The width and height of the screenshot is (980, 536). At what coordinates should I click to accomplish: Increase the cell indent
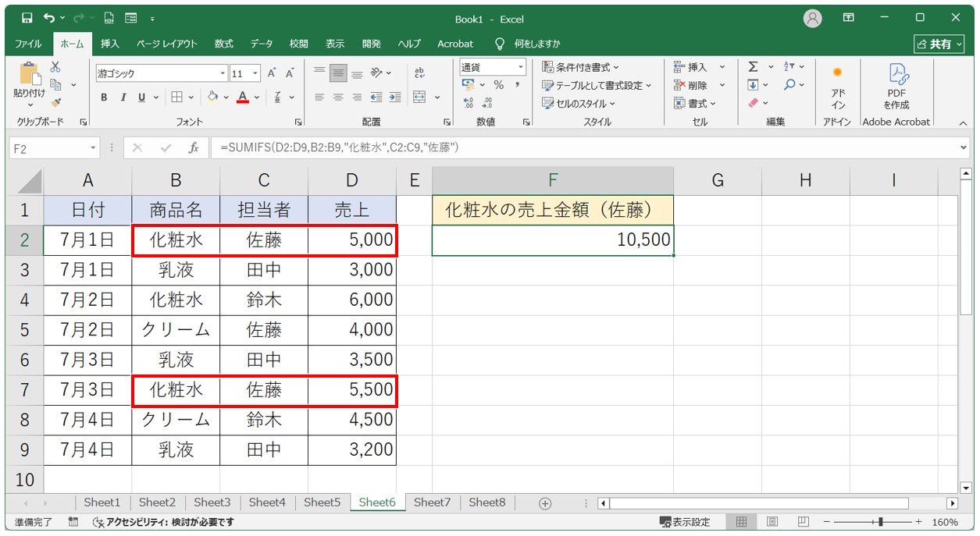click(395, 98)
